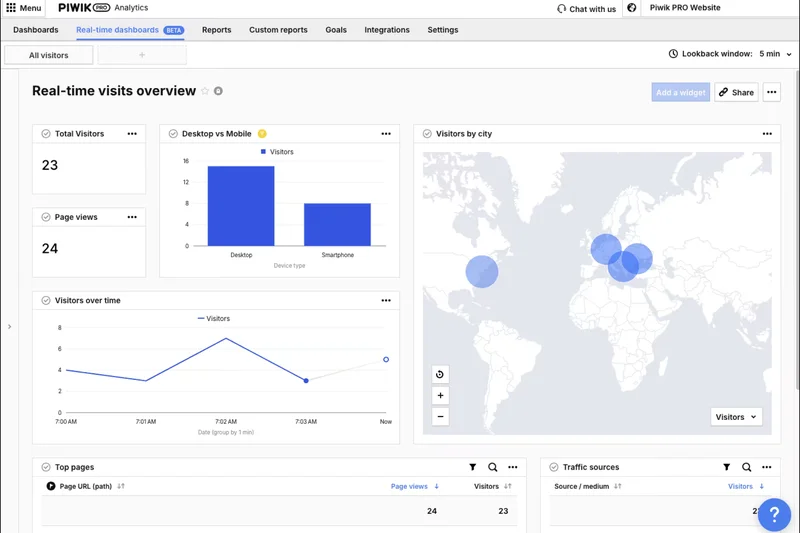Expand the Visitors dropdown on the map
The image size is (800, 533).
(736, 417)
